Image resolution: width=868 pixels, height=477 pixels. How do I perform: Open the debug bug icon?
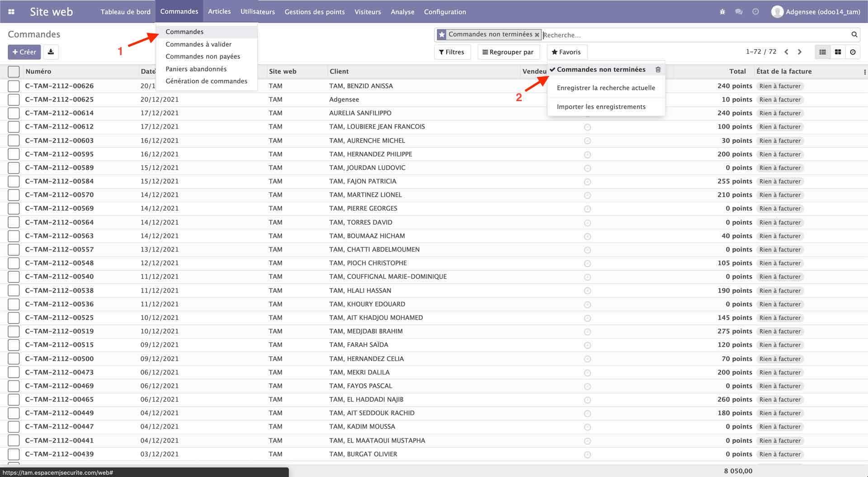click(722, 12)
